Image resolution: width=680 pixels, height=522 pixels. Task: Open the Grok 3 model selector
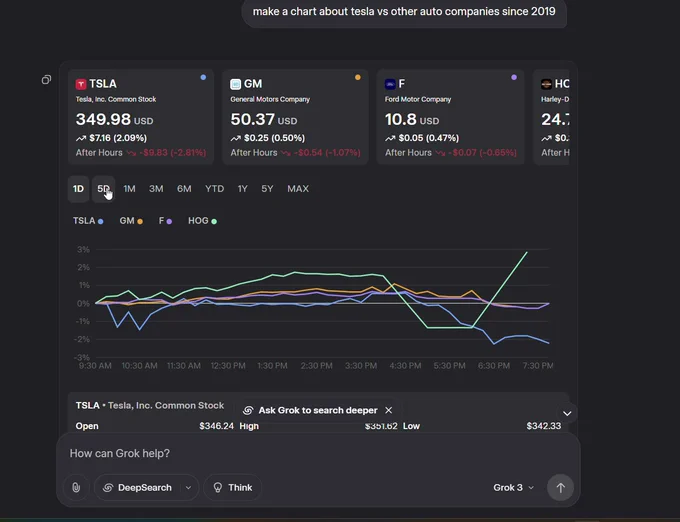point(513,488)
